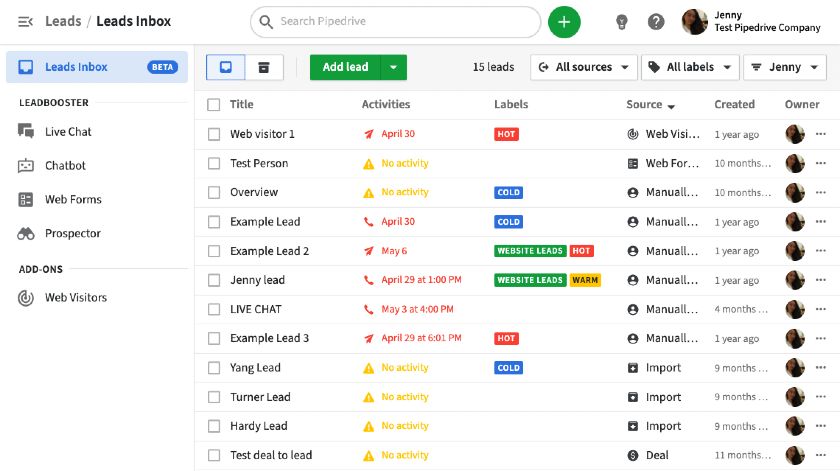The image size is (840, 471).
Task: Tick the select-all checkbox in header row
Action: click(214, 104)
